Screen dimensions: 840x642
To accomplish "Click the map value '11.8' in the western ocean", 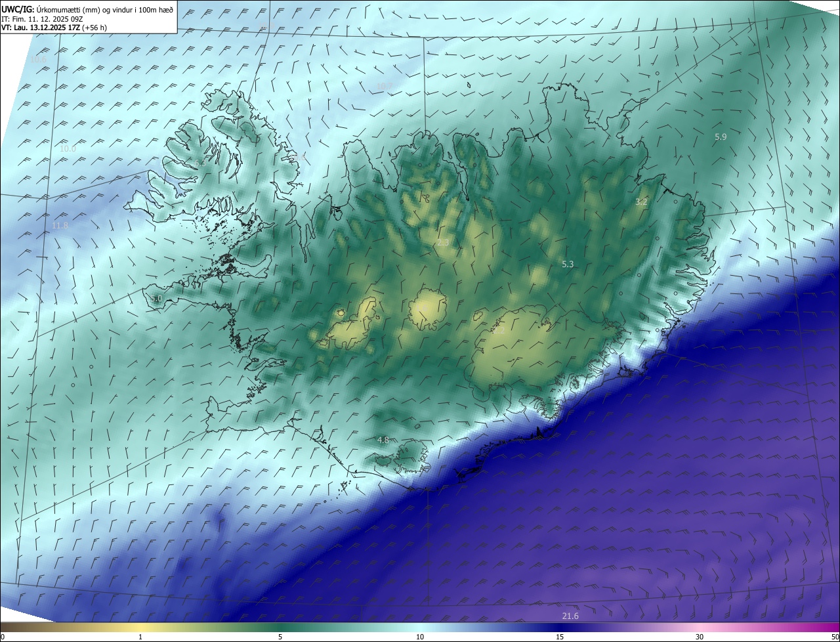I will [x=60, y=226].
